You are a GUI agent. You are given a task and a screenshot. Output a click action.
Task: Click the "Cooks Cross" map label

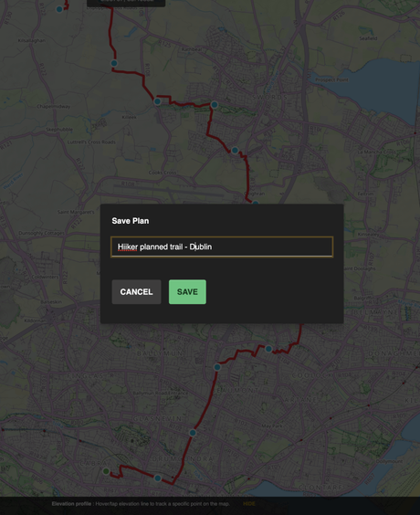tap(163, 173)
